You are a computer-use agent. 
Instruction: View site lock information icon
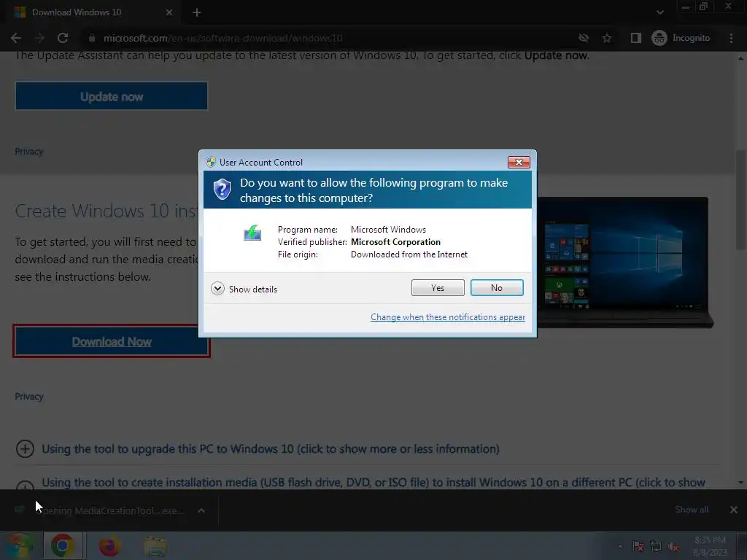(92, 38)
